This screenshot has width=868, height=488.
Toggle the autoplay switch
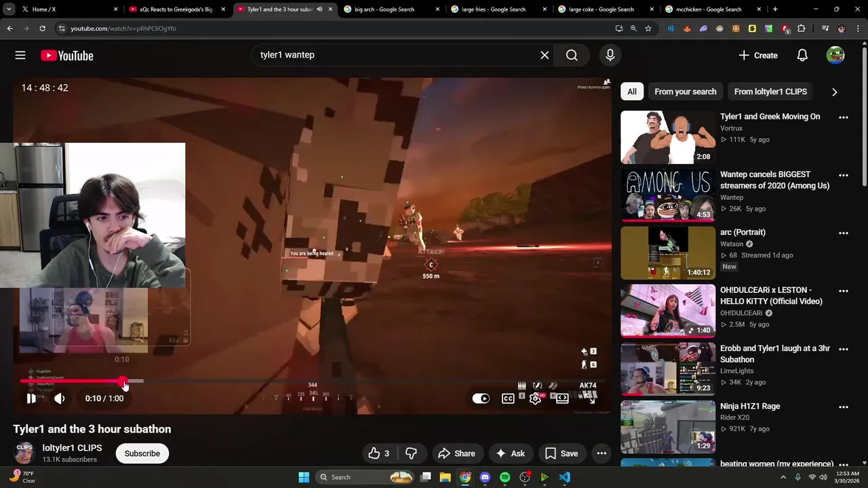pos(481,399)
